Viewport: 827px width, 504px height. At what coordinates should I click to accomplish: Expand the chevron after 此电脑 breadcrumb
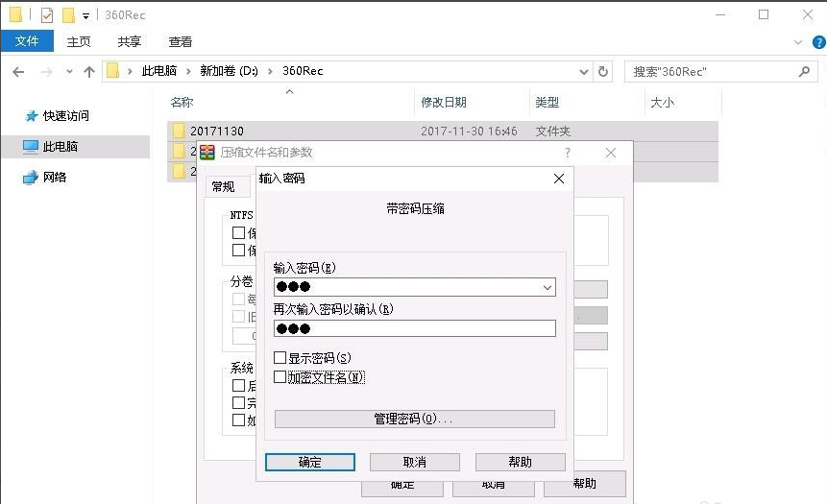tap(188, 71)
